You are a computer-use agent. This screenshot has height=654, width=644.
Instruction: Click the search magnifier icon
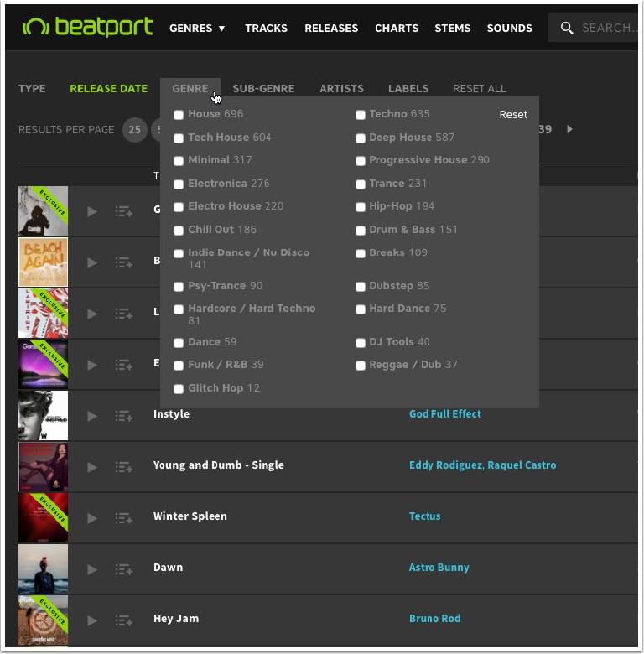[566, 28]
